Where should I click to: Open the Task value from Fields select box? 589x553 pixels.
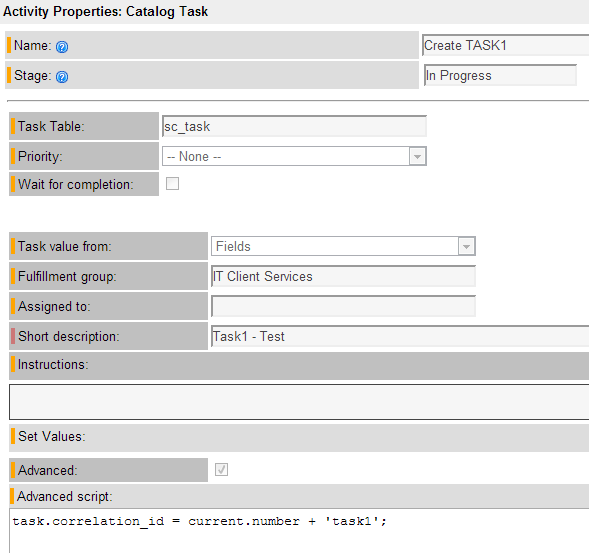pos(343,246)
